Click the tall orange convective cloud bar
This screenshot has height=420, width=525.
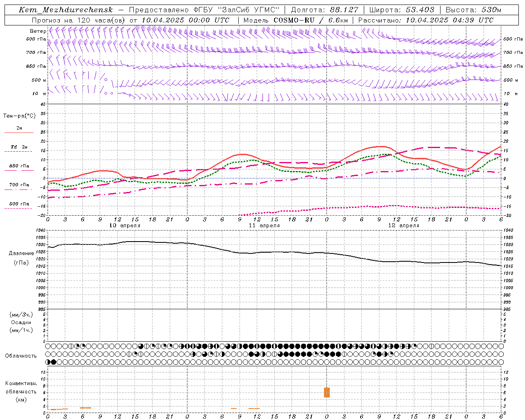pyautogui.click(x=327, y=393)
